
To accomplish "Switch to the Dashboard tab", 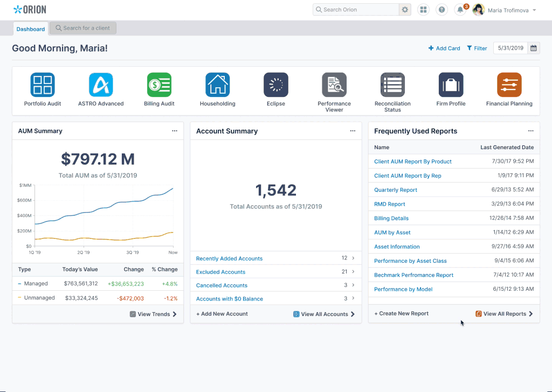I will point(31,29).
